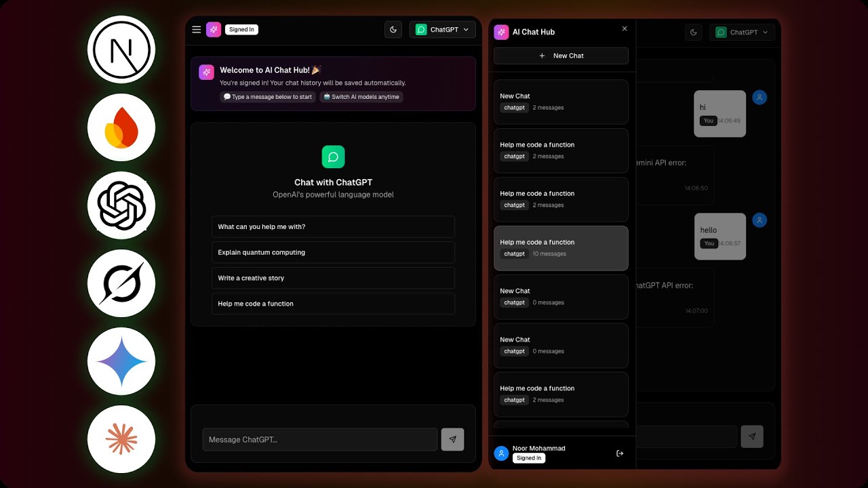Click the user avatar beside 'hi' message
This screenshot has height=488, width=868.
[x=759, y=98]
